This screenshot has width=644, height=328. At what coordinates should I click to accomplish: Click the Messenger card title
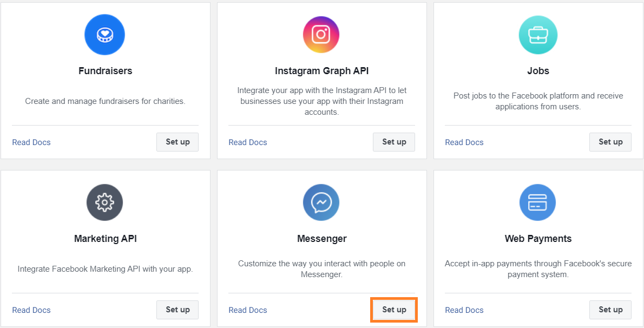point(322,239)
